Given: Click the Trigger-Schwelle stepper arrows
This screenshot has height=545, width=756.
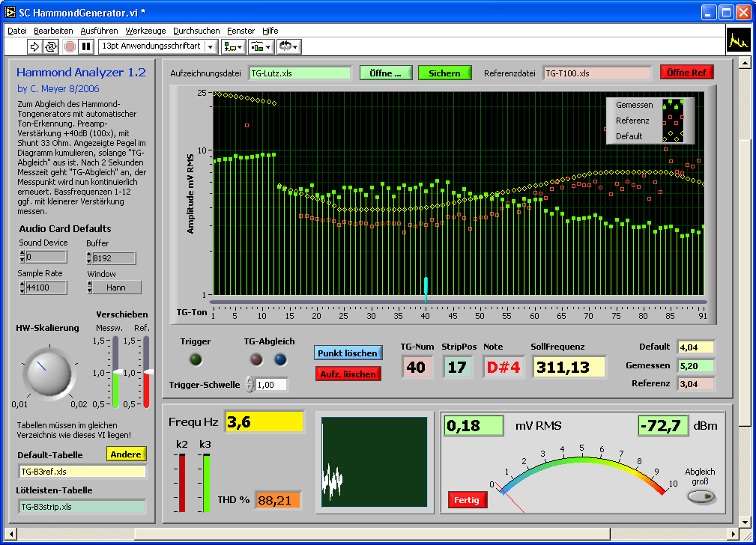Looking at the screenshot, I should click(250, 385).
